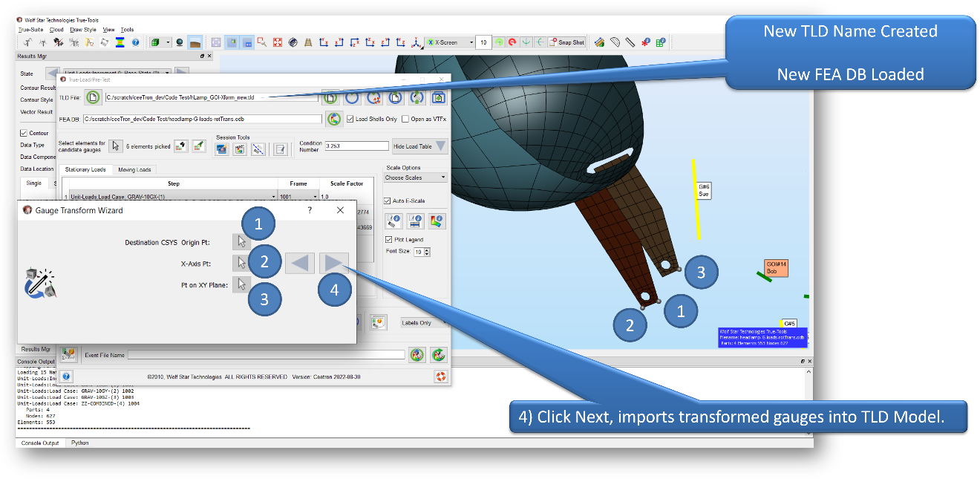Screen dimensions: 980x479
Task: Click the G#6 Sue gauge label
Action: (704, 190)
